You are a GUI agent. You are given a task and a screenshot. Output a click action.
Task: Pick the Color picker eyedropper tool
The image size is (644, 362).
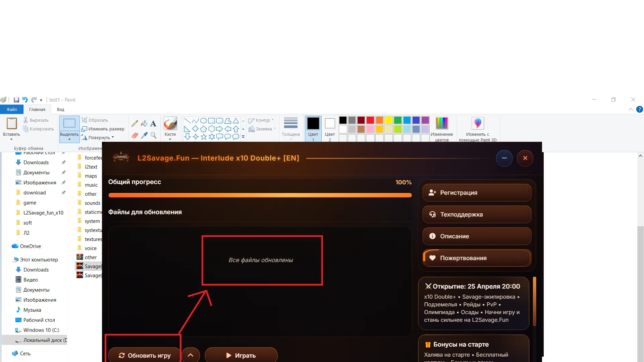coord(144,135)
